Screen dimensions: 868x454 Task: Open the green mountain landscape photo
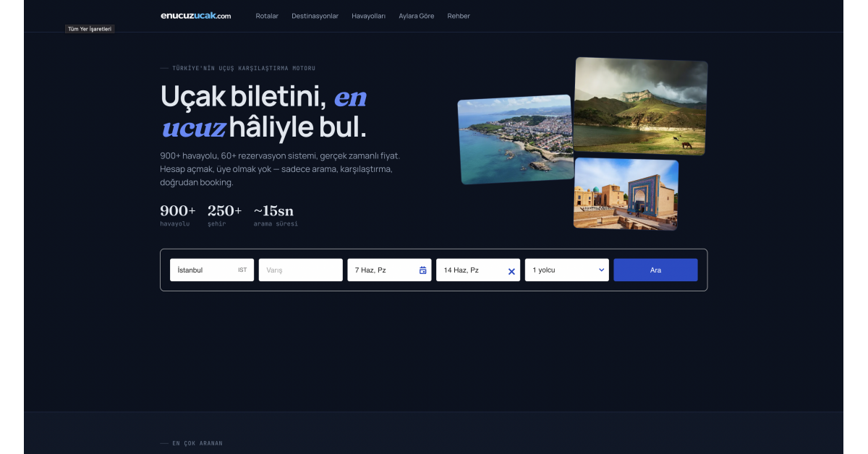[x=640, y=106]
